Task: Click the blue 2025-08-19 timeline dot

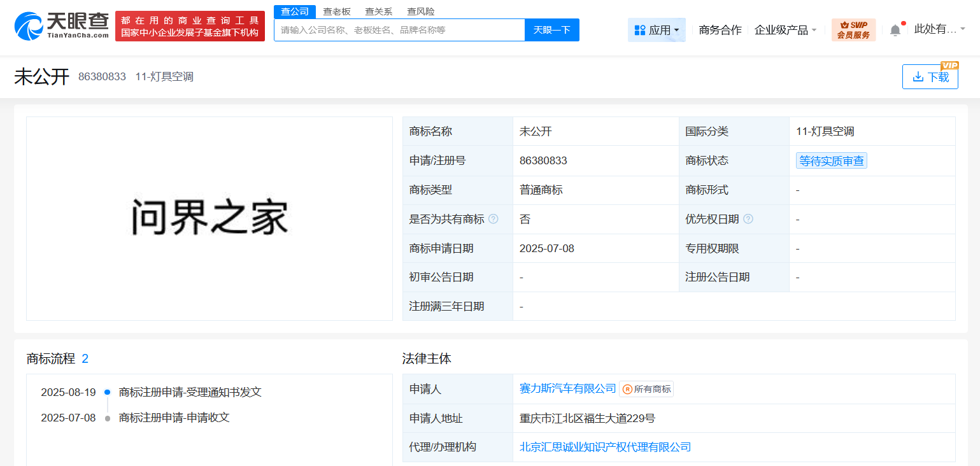Action: tap(107, 392)
